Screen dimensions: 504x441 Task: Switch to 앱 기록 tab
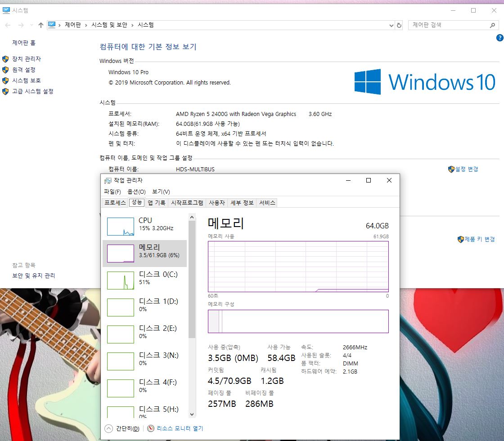(x=157, y=203)
